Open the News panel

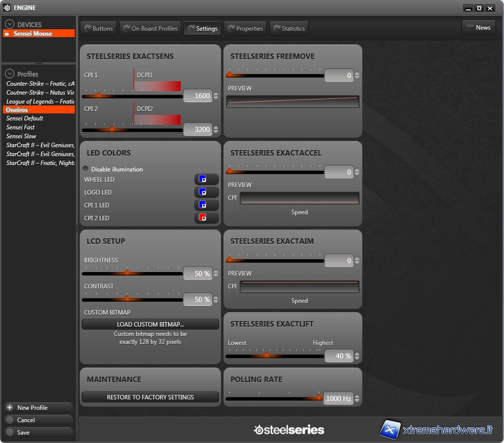pos(478,28)
